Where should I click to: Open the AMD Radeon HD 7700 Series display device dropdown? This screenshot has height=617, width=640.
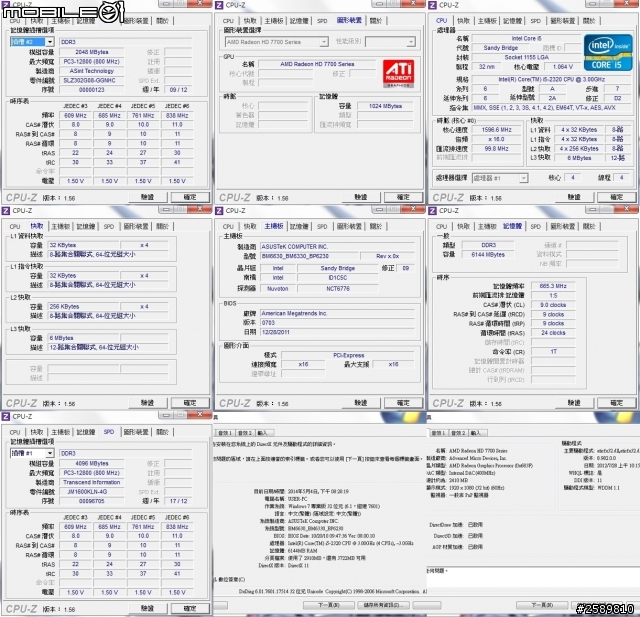pos(324,42)
